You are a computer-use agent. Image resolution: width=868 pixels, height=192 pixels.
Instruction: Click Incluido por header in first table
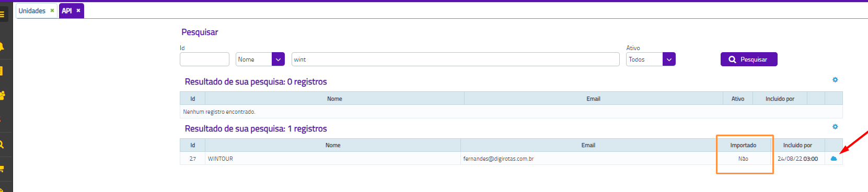point(780,99)
